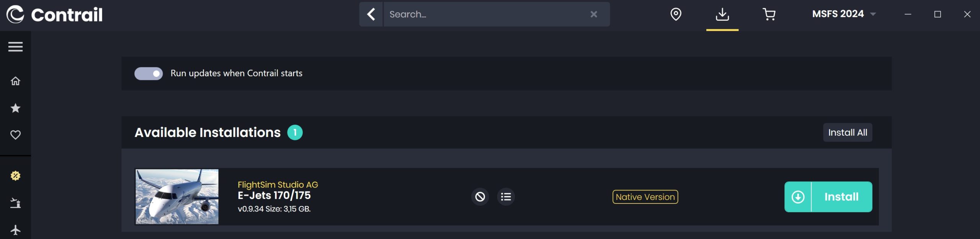
Task: Click the yellow badge sidebar icon
Action: (15, 176)
